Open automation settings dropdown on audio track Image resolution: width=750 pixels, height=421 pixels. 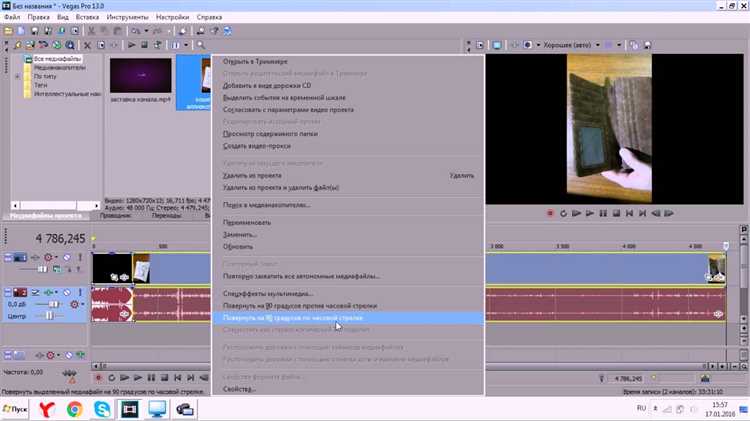82,304
